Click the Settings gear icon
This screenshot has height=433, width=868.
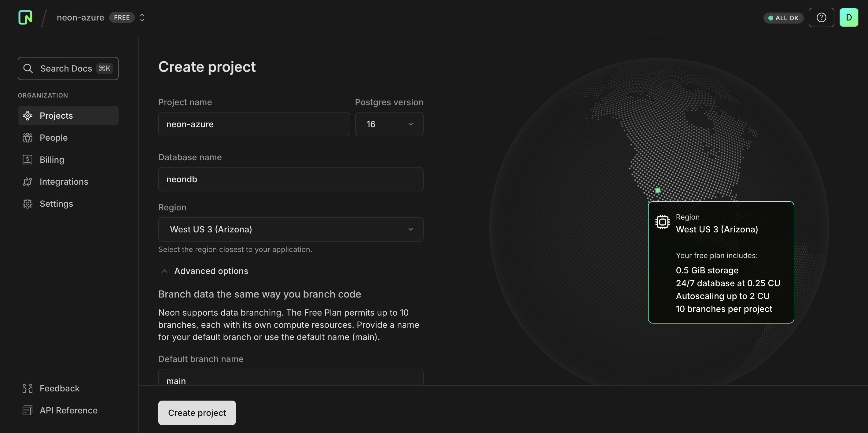point(27,204)
